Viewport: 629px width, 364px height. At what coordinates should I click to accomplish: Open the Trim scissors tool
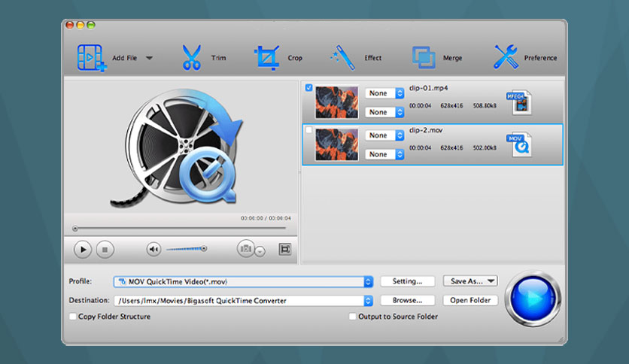pos(191,58)
